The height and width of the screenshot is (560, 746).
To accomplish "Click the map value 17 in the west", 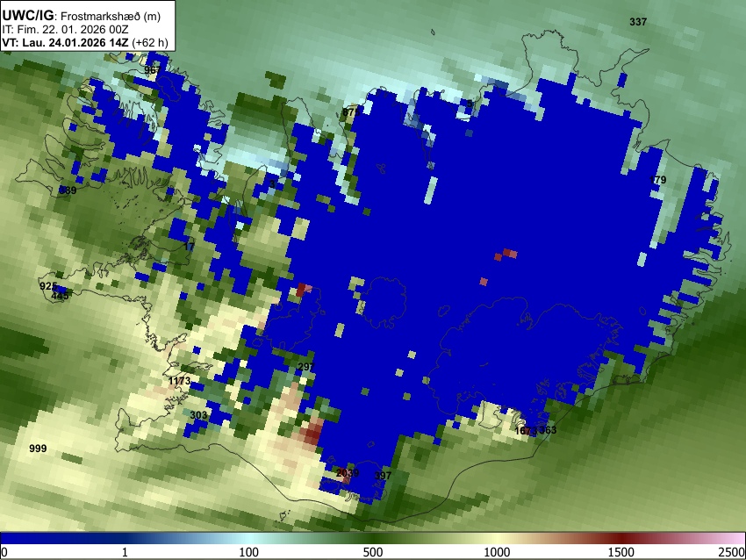I will (x=189, y=247).
